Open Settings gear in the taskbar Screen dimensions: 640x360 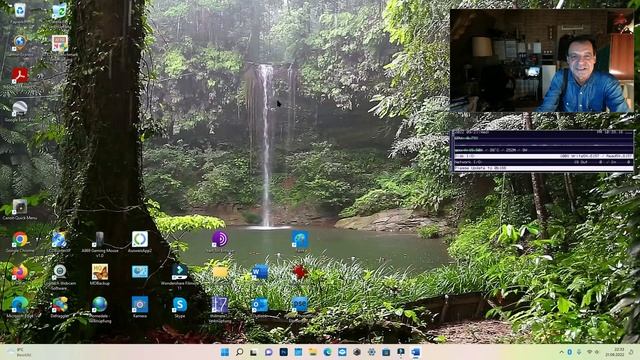pyautogui.click(x=371, y=352)
